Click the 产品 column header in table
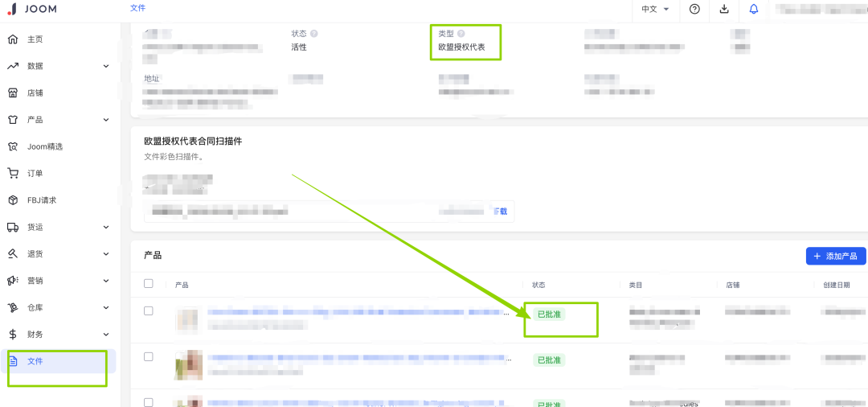Screen dimensions: 868x407 [x=182, y=285]
